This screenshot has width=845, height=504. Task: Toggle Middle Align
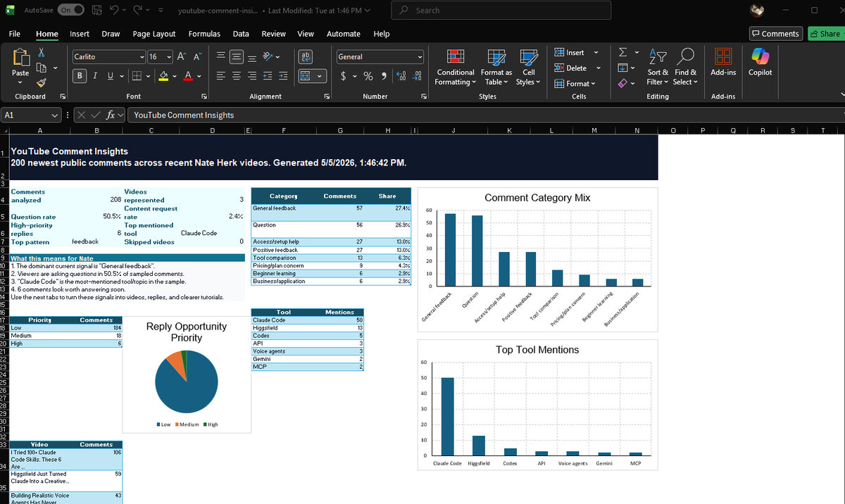point(237,56)
